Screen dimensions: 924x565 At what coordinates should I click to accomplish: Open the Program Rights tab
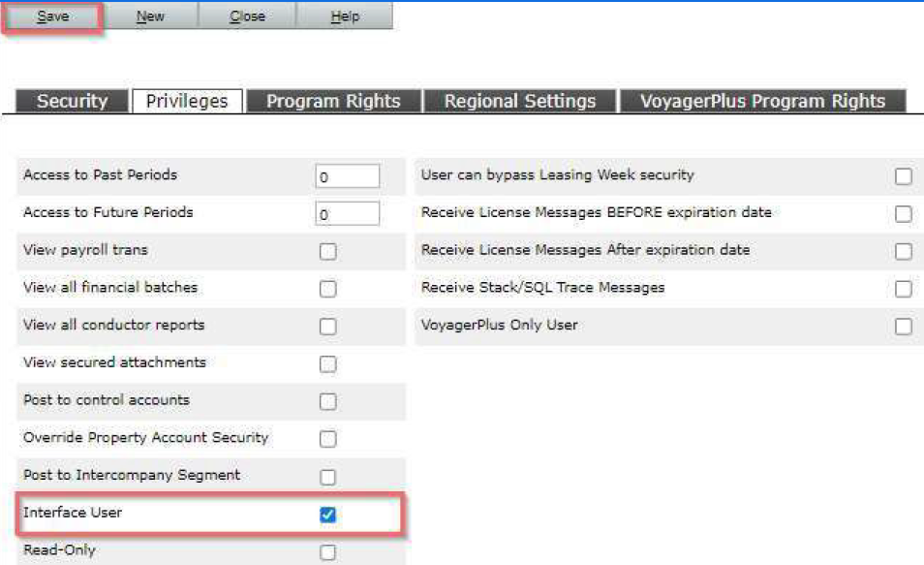[333, 101]
